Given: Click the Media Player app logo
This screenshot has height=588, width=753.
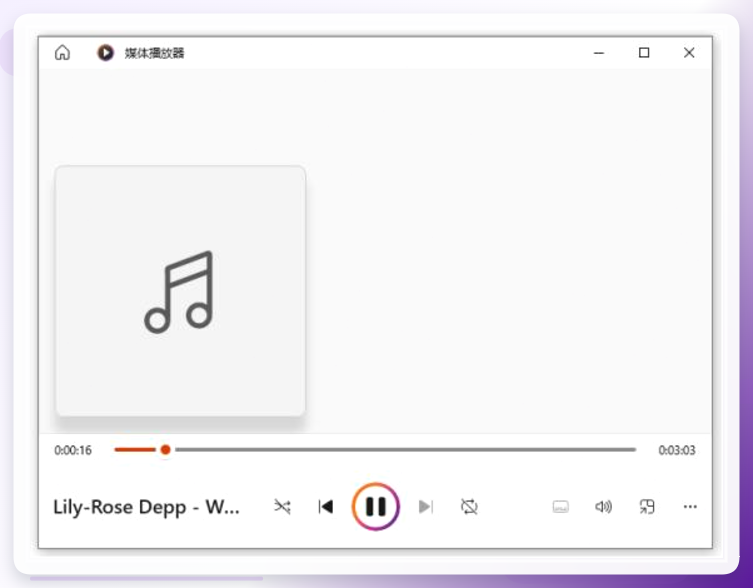Looking at the screenshot, I should [x=106, y=52].
